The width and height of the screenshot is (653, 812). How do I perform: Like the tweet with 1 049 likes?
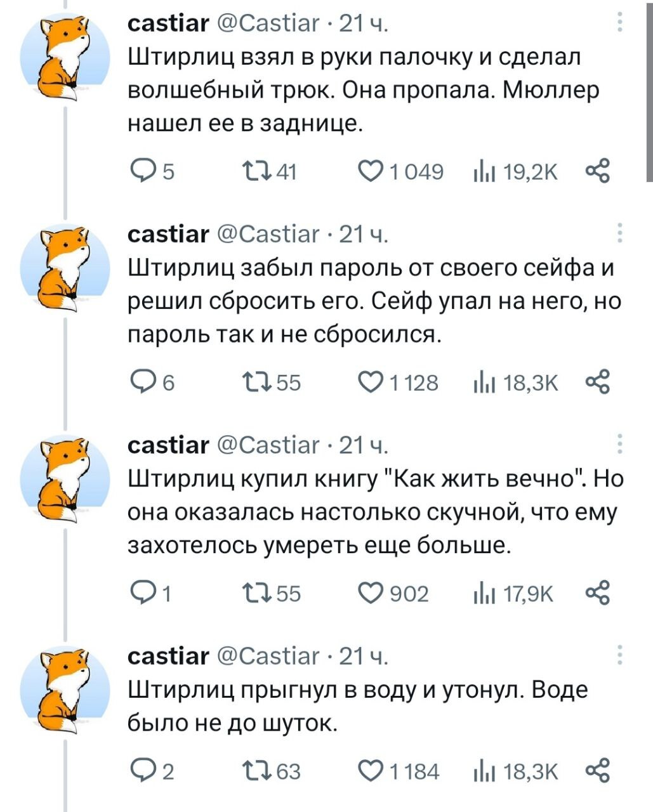click(x=370, y=171)
